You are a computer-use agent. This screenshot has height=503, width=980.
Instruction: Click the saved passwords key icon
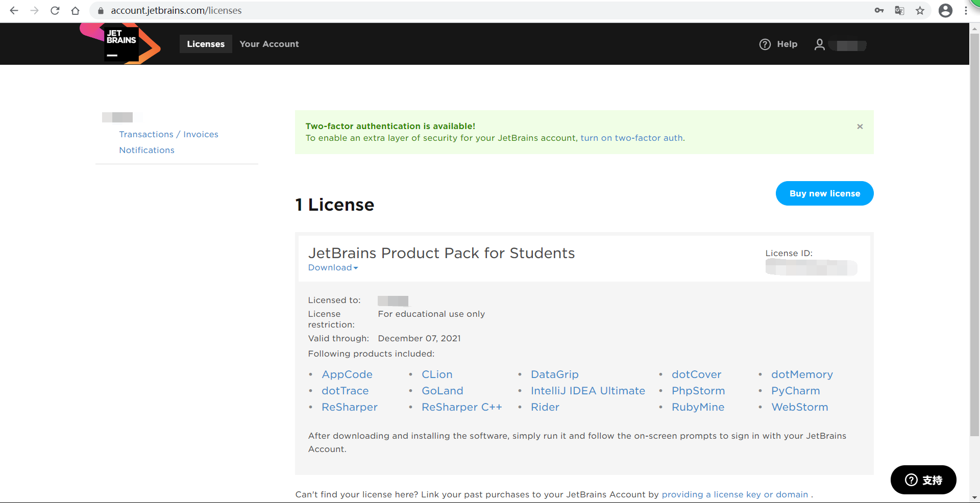pos(879,11)
